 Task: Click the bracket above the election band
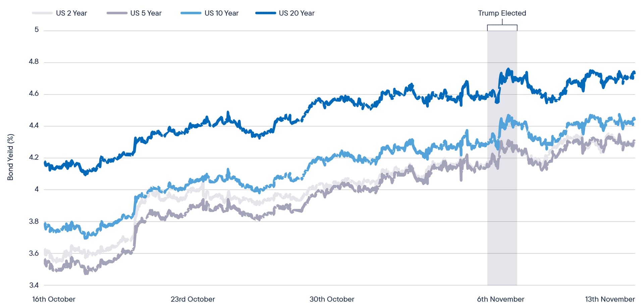tap(502, 25)
